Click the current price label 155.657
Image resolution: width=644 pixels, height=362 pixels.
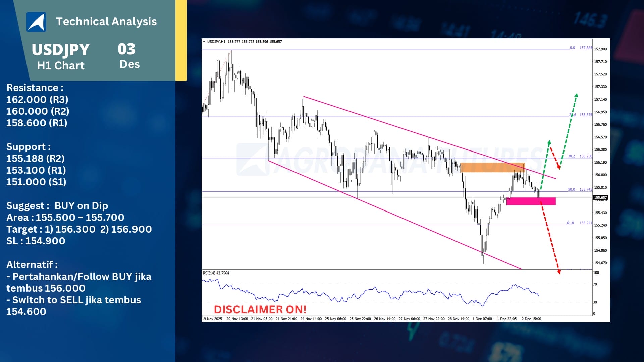pos(600,197)
